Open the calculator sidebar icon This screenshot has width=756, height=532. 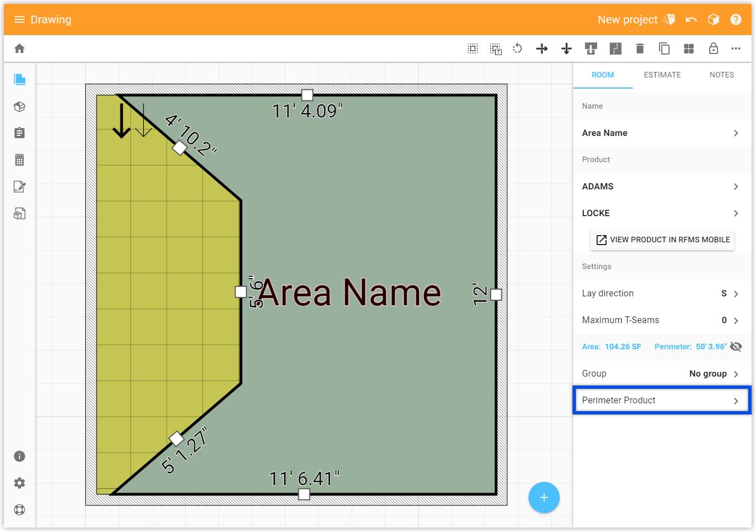coord(20,160)
